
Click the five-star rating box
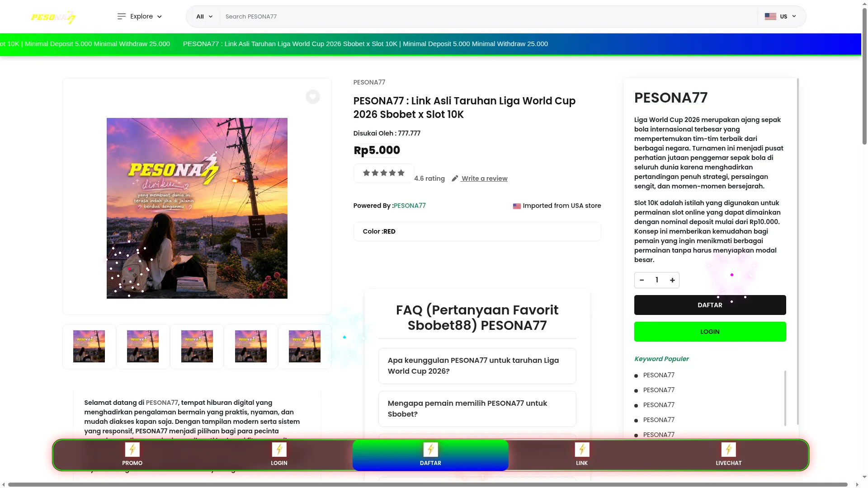[x=384, y=173]
